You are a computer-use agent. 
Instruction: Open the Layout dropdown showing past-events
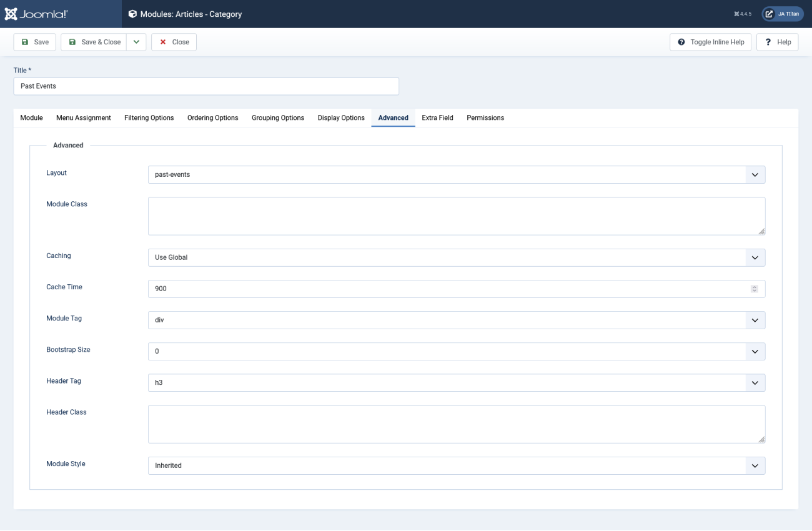[457, 174]
